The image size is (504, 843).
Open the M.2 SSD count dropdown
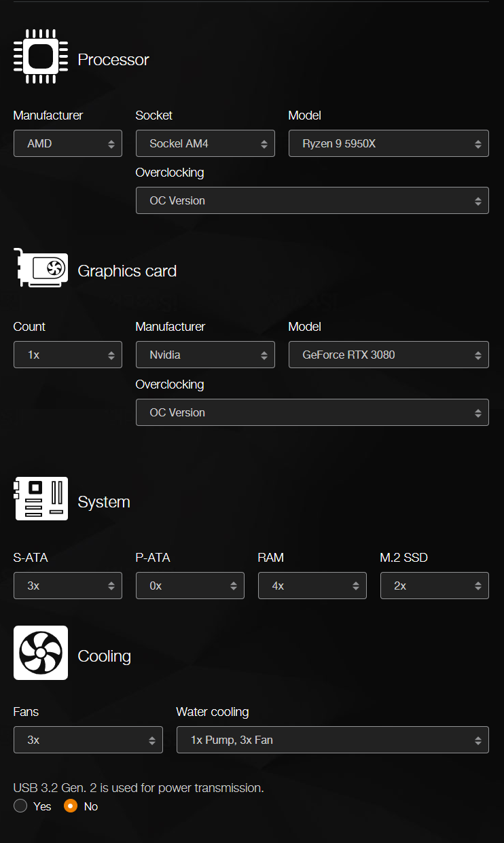click(x=434, y=586)
